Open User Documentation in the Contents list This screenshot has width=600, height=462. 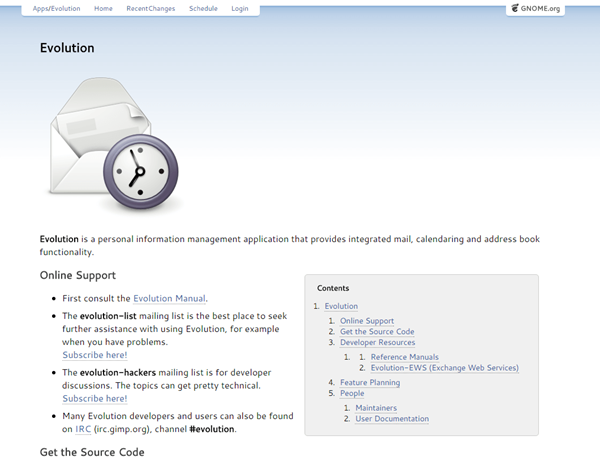[x=392, y=418]
